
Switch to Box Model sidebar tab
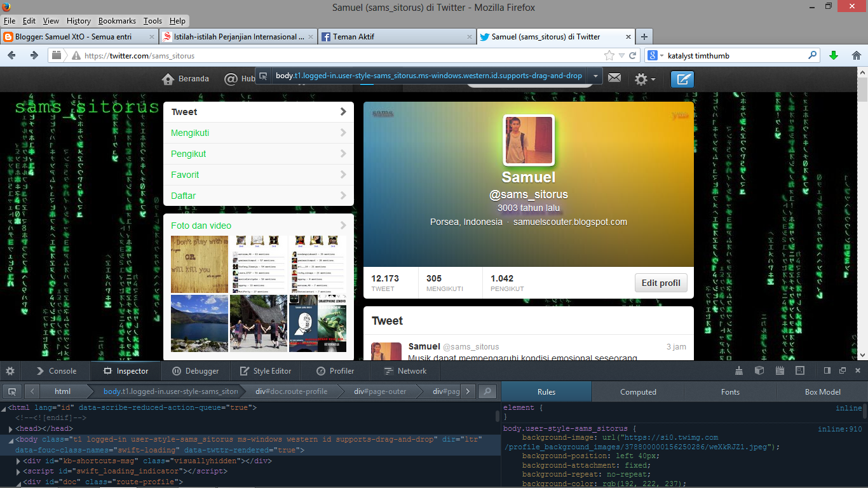click(x=822, y=392)
